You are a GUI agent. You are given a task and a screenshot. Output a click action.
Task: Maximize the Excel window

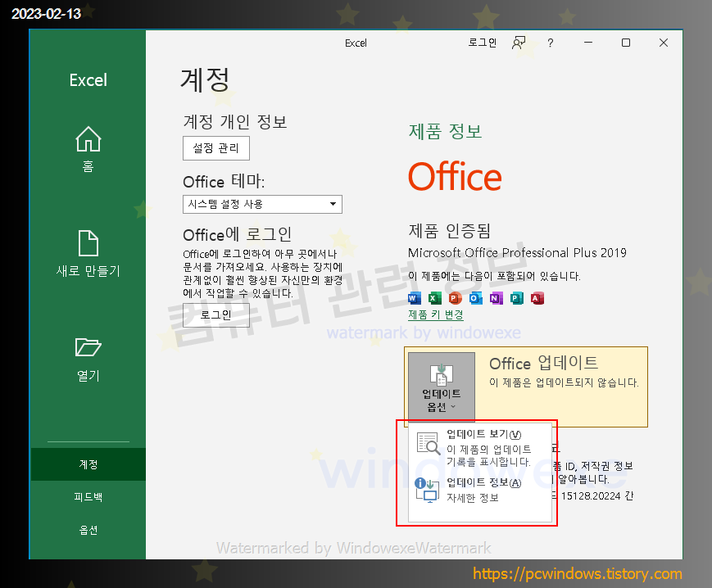click(626, 43)
